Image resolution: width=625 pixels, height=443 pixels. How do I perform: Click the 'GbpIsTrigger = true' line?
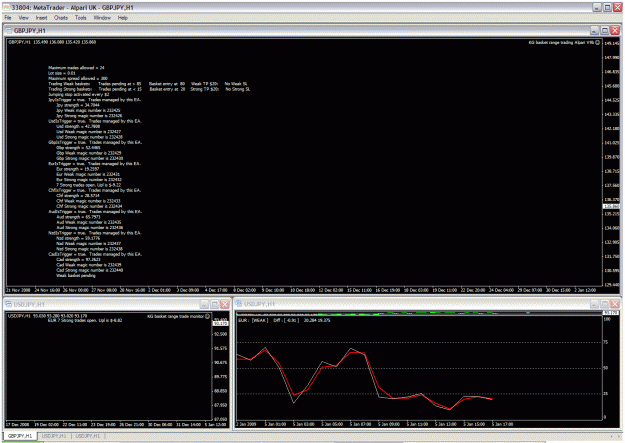(x=95, y=142)
